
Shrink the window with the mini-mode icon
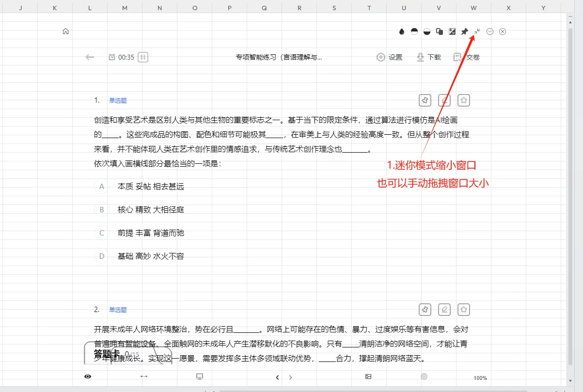(476, 31)
